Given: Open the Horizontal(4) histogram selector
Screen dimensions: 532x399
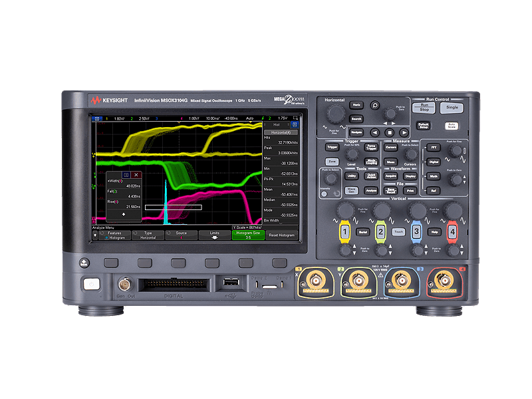Looking at the screenshot, I should click(x=281, y=132).
